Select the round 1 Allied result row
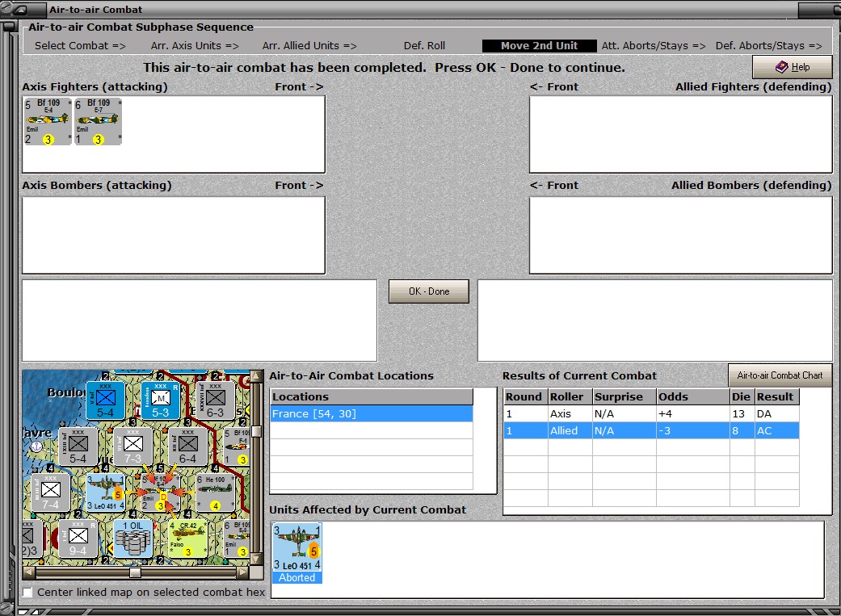The width and height of the screenshot is (841, 616). (x=651, y=430)
